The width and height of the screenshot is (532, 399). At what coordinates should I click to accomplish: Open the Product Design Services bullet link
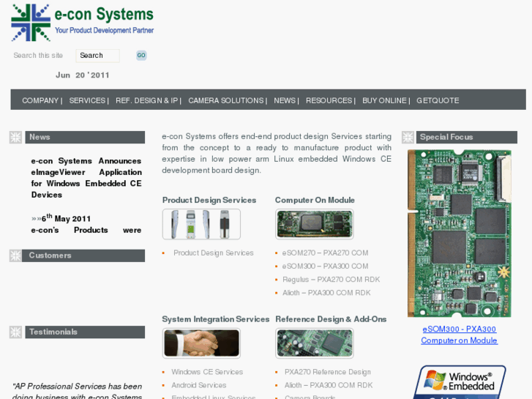tap(214, 253)
